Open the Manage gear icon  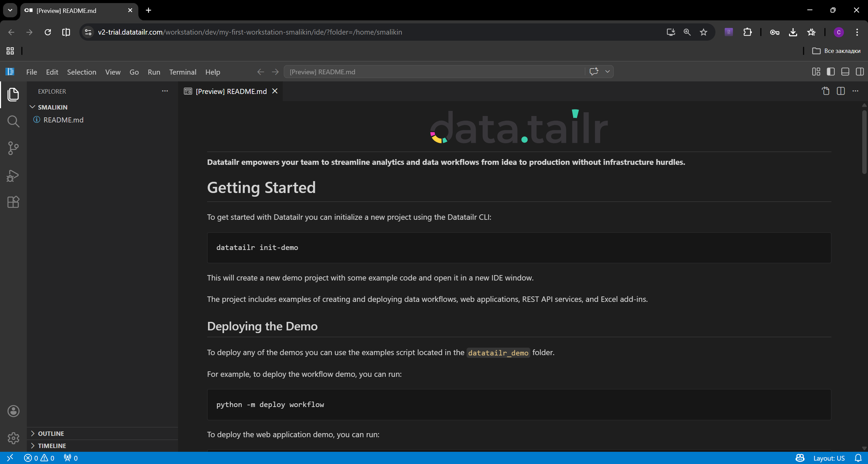pyautogui.click(x=13, y=438)
